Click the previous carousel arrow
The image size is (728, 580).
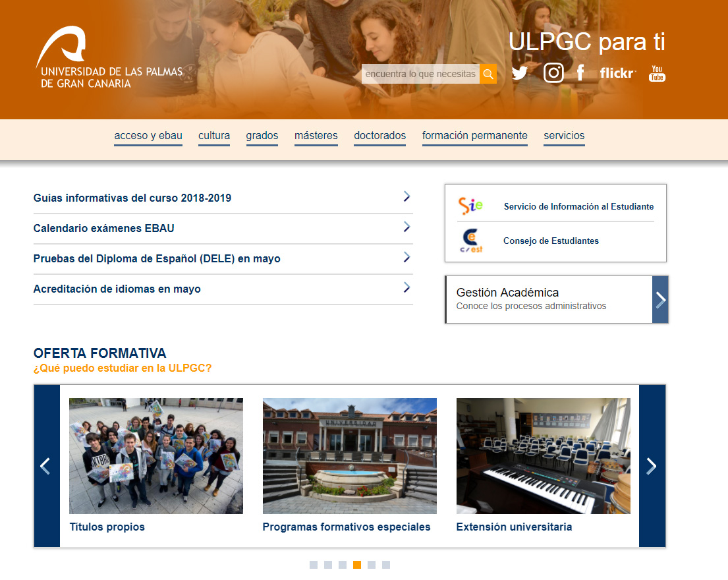45,466
